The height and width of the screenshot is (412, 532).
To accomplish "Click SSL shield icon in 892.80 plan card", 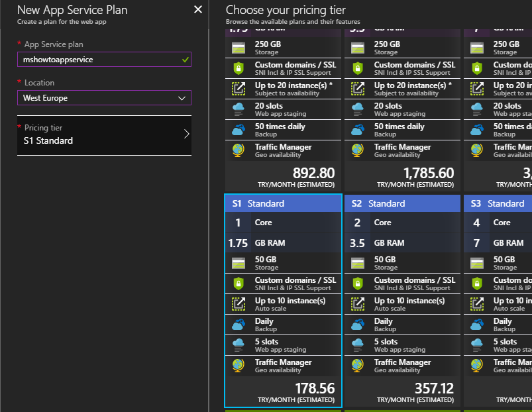I will coord(239,68).
